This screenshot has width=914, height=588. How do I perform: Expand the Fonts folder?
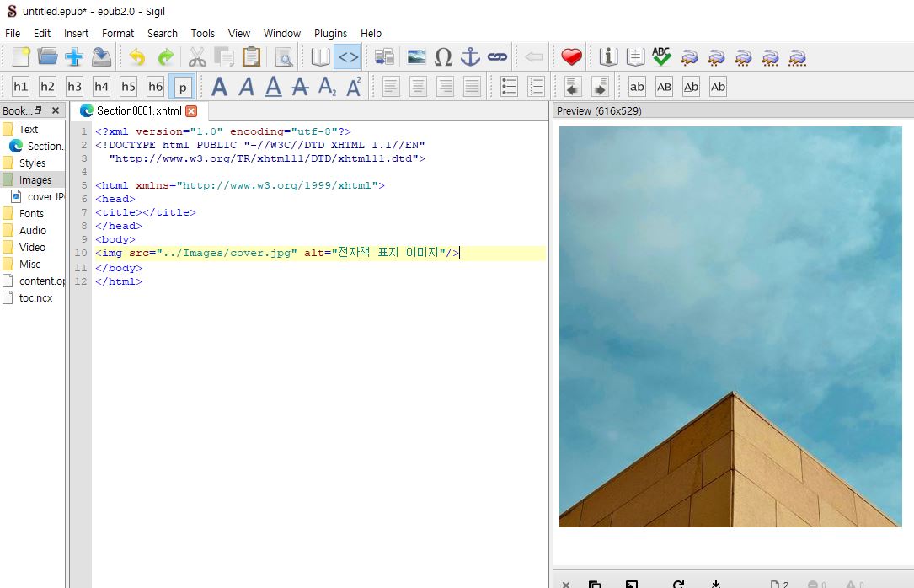pos(31,214)
